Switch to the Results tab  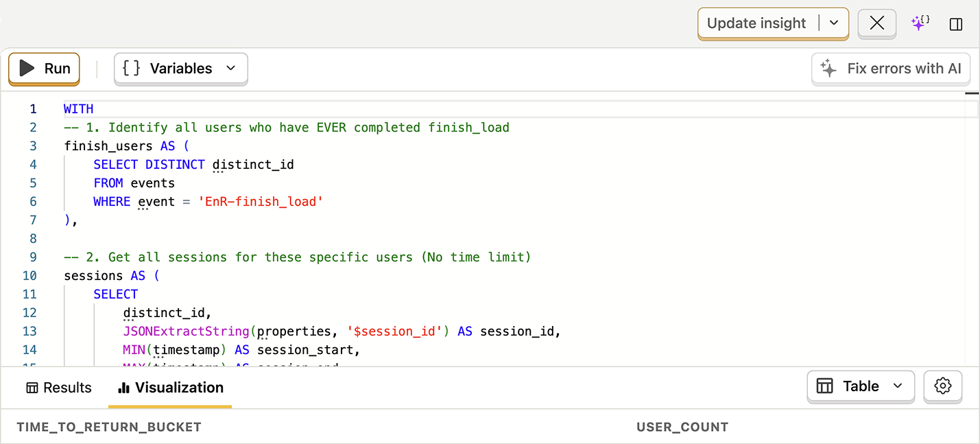point(58,388)
